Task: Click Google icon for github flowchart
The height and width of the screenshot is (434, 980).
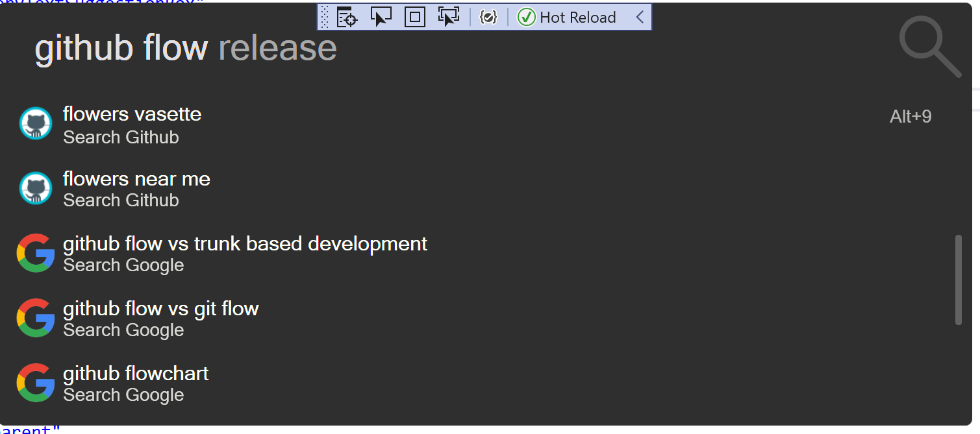Action: click(36, 383)
